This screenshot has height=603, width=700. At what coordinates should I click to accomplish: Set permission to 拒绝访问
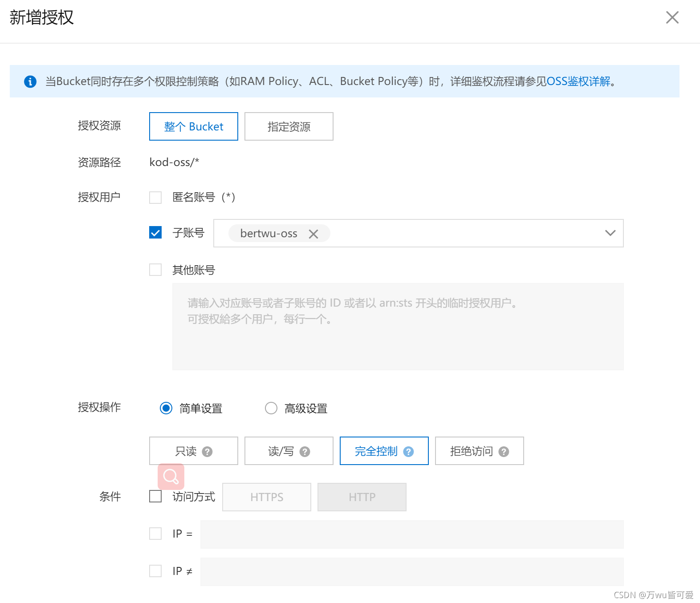pyautogui.click(x=480, y=451)
